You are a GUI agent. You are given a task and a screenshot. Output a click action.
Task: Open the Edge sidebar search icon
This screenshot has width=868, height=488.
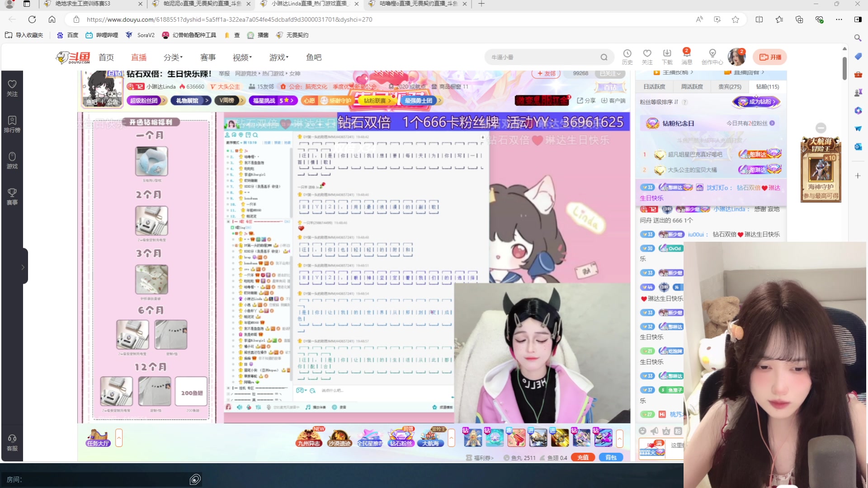pyautogui.click(x=858, y=38)
